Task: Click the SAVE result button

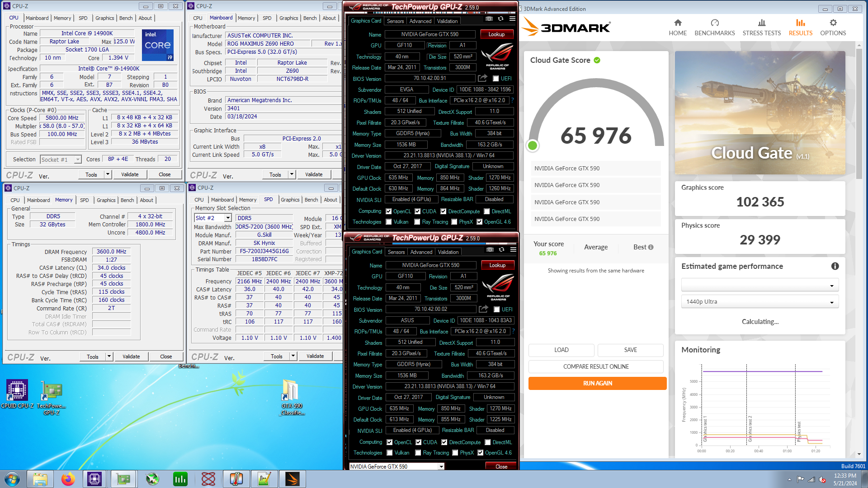Action: pos(630,350)
